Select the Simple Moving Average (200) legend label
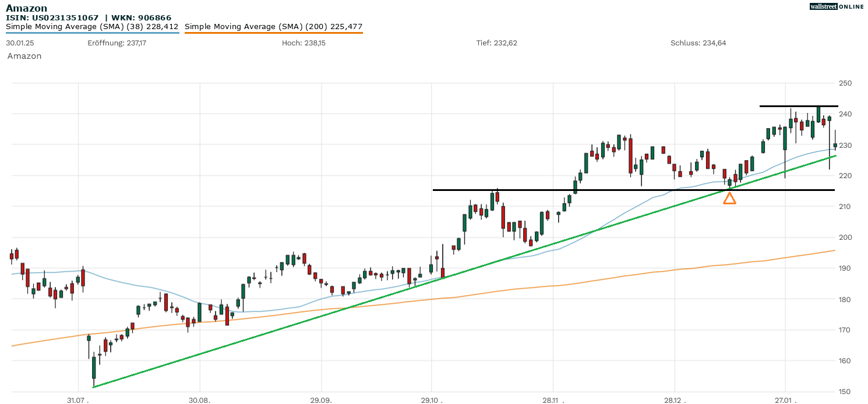 pos(273,26)
